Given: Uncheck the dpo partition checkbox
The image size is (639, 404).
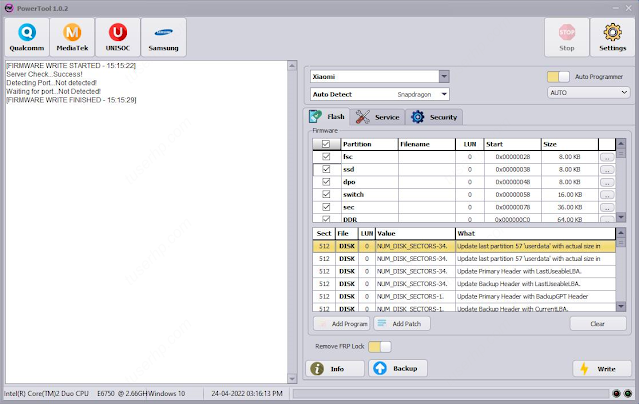Looking at the screenshot, I should [326, 182].
